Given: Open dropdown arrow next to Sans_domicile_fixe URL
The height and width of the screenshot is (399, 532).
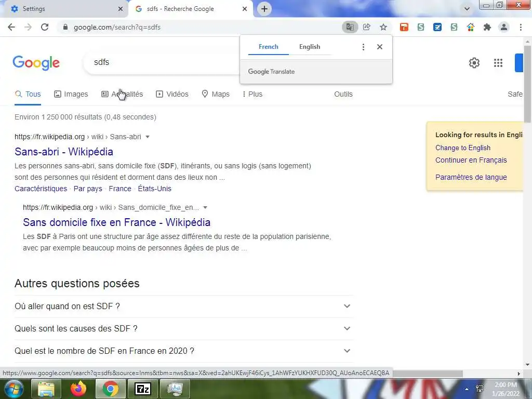Looking at the screenshot, I should click(205, 207).
